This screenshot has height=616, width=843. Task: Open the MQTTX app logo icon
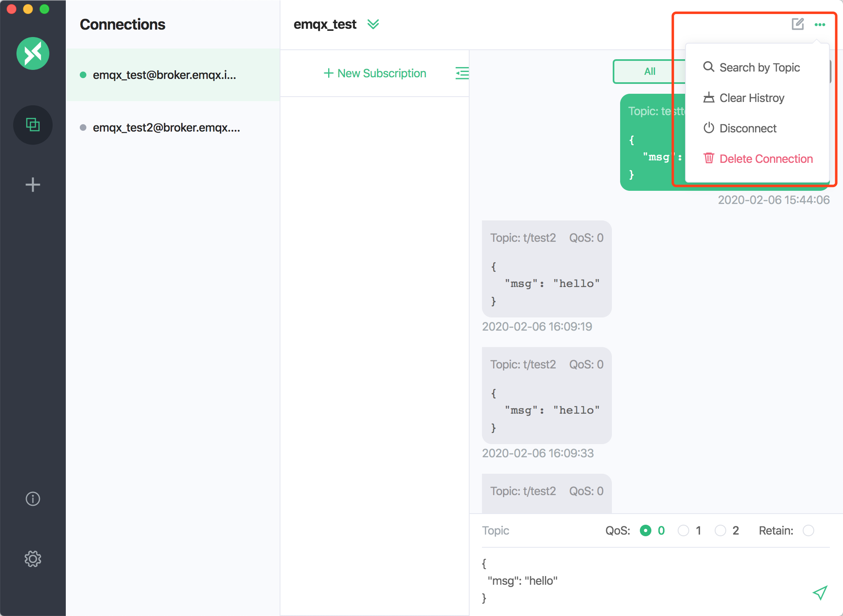[33, 53]
